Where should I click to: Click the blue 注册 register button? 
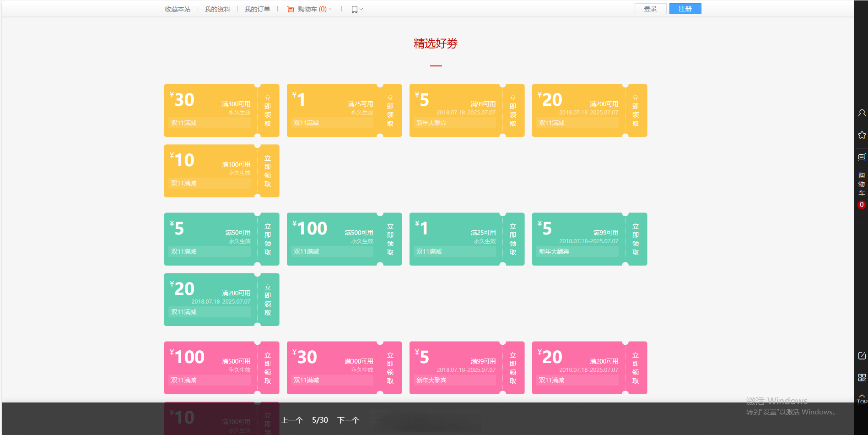685,9
